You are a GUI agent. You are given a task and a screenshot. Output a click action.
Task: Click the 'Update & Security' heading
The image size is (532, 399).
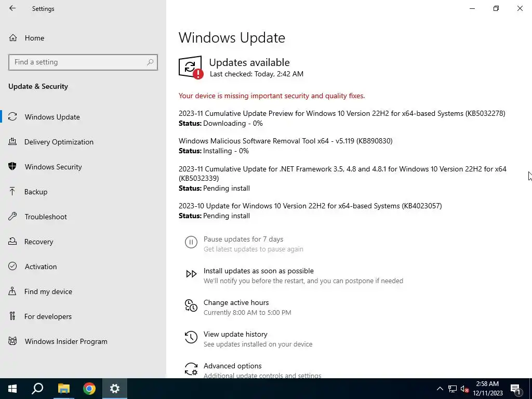(x=38, y=86)
